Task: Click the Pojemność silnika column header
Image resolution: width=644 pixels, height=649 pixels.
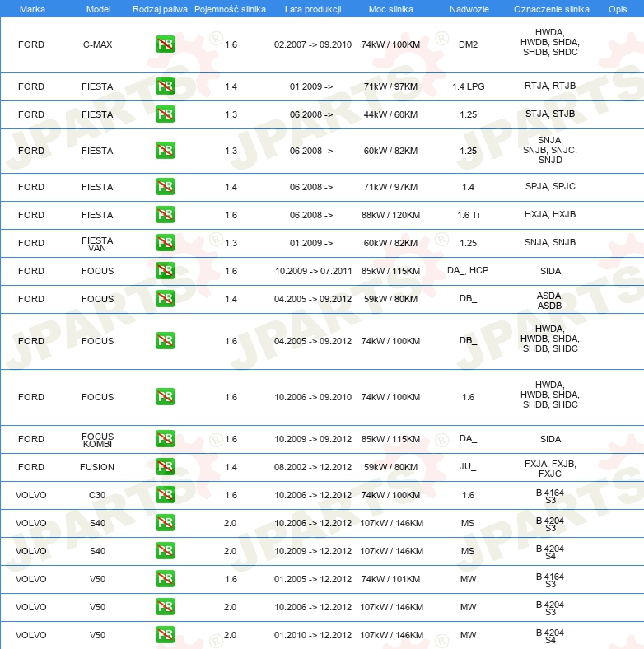Action: (x=230, y=9)
